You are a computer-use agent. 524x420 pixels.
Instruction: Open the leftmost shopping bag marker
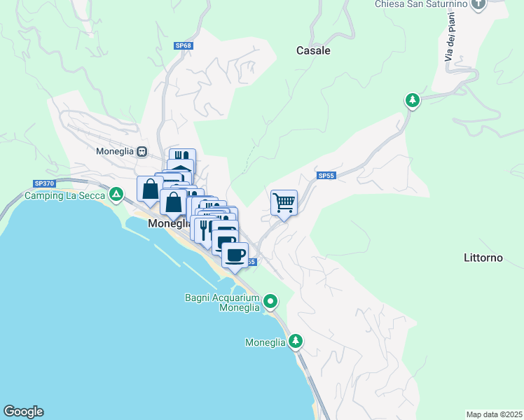point(150,189)
